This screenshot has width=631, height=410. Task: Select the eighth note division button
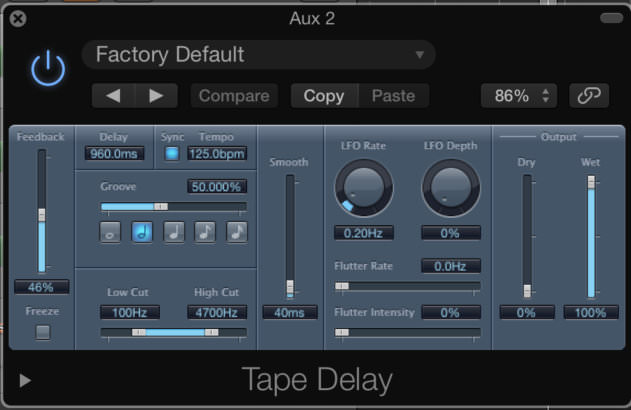click(205, 232)
